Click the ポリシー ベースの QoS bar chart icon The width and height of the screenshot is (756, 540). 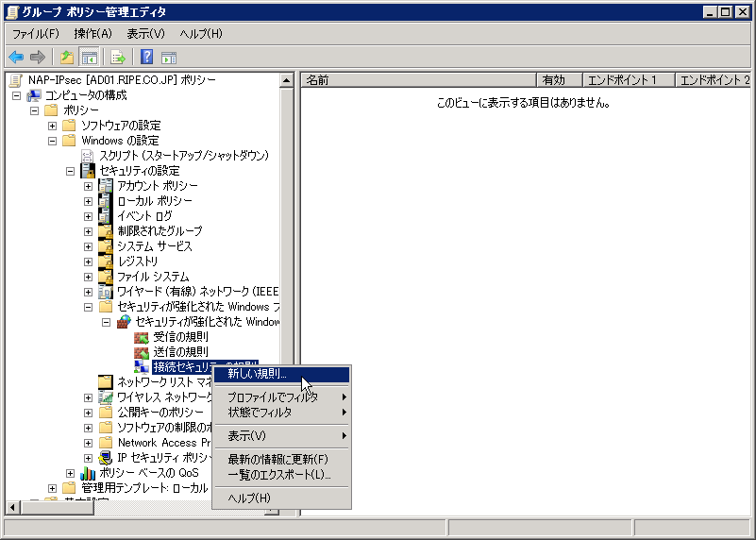tap(88, 473)
